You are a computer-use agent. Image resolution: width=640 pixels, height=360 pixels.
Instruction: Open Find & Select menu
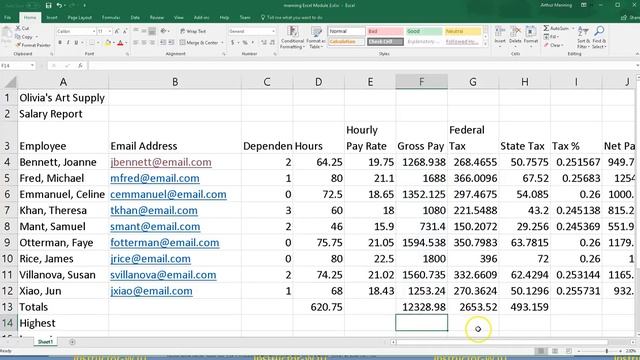click(599, 37)
